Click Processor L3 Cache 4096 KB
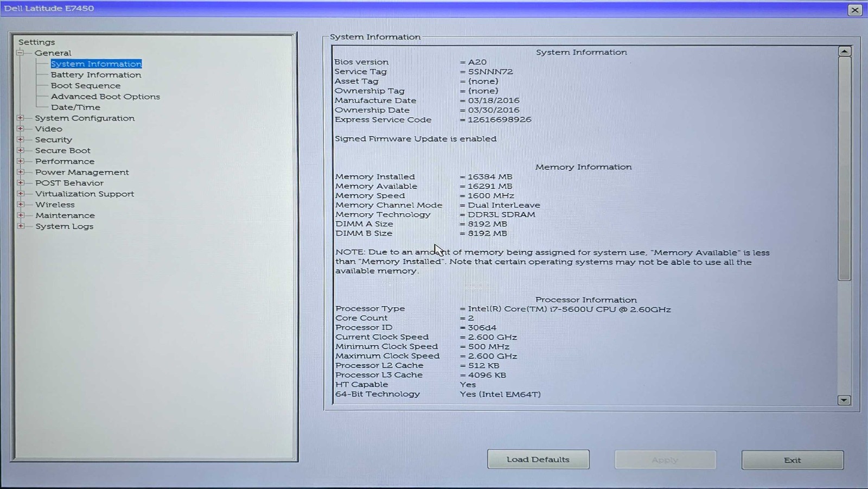 pyautogui.click(x=487, y=375)
